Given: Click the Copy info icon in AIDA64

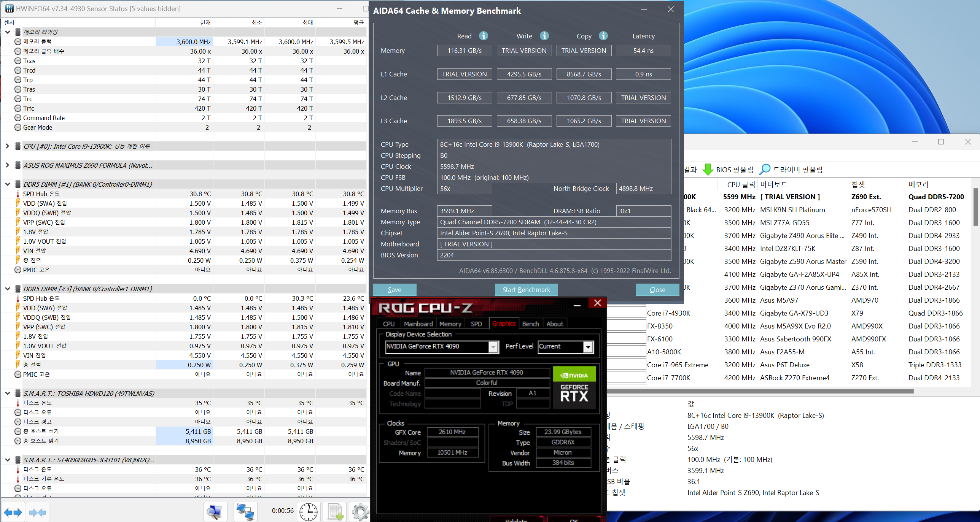Looking at the screenshot, I should (x=603, y=36).
